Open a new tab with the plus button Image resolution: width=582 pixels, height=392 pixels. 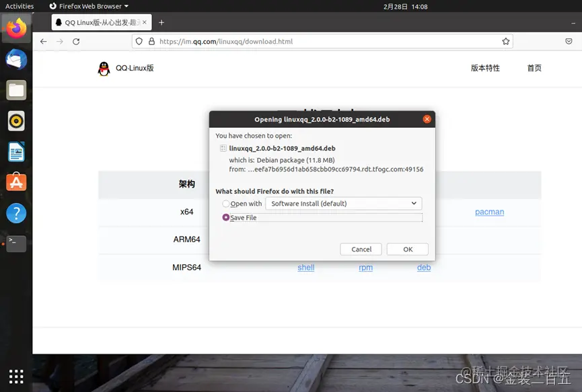point(161,23)
